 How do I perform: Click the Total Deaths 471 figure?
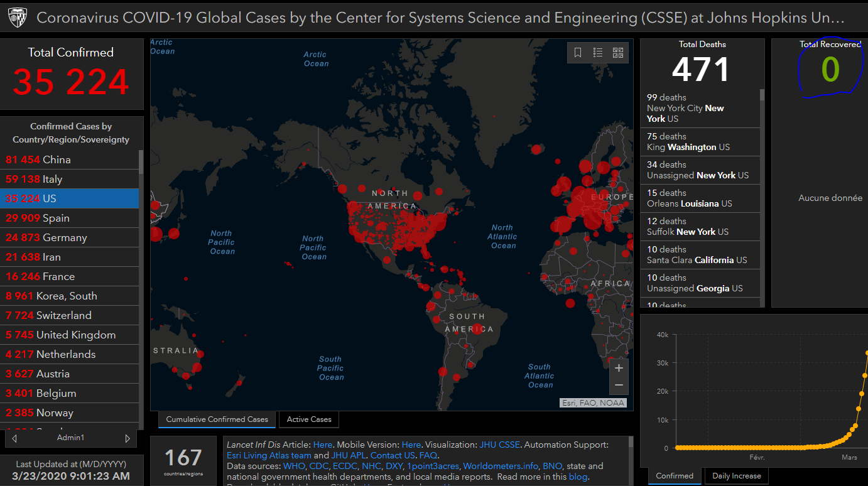701,69
